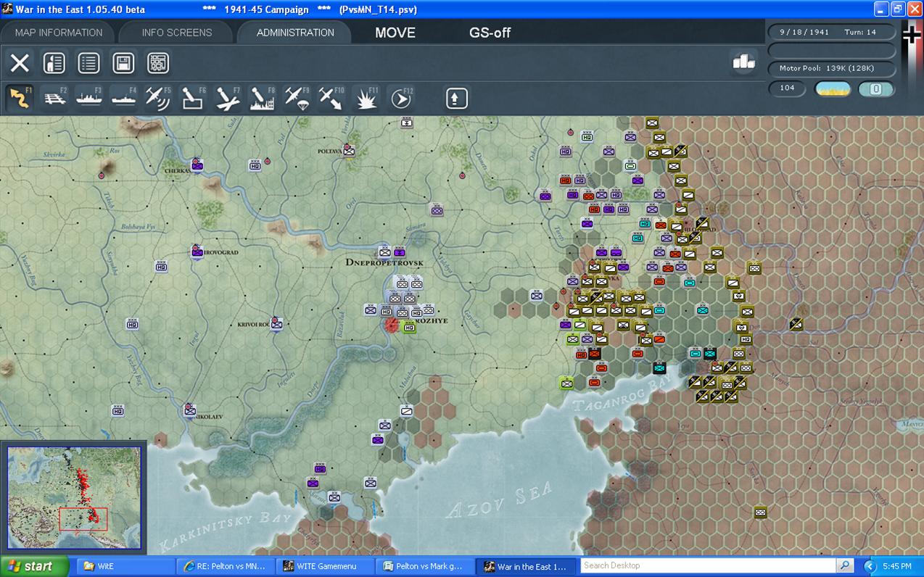Select the F3 naval transport ship icon
Screen dimensions: 924x577
pyautogui.click(x=89, y=98)
